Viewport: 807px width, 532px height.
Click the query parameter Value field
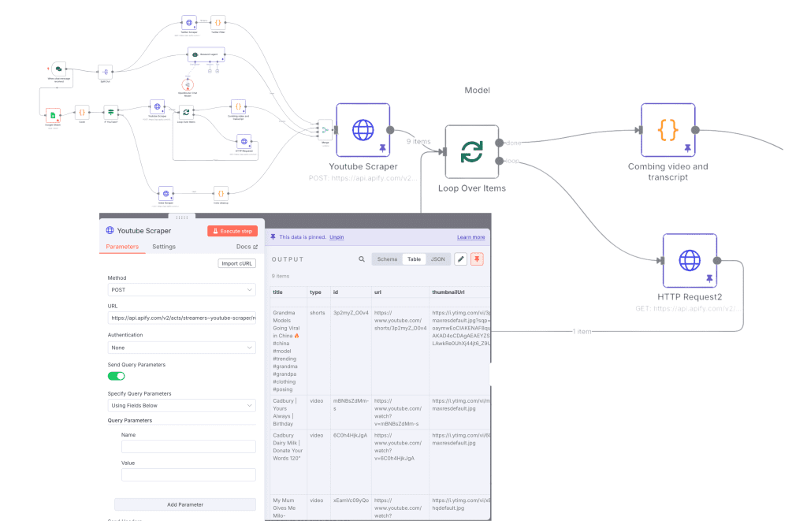click(x=188, y=475)
